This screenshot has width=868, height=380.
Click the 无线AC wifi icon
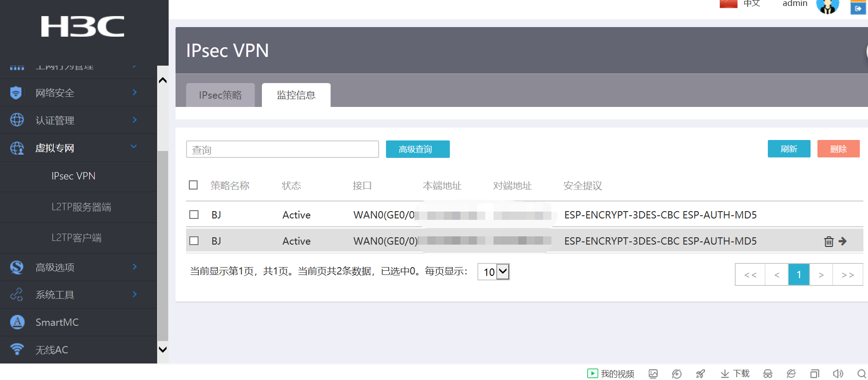[17, 349]
